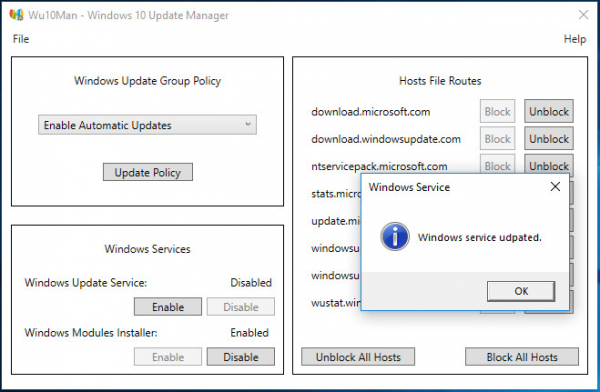Click the 'Hosts File Routes' heading

tap(440, 81)
